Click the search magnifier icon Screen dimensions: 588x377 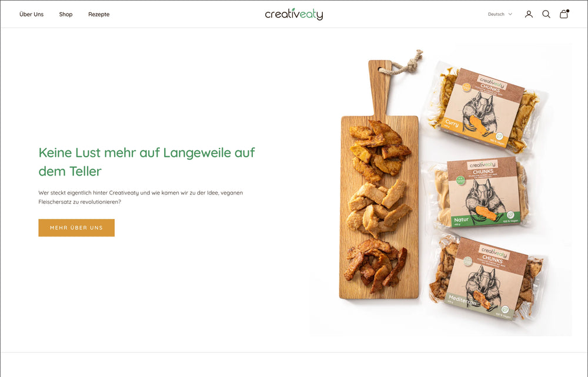coord(546,14)
